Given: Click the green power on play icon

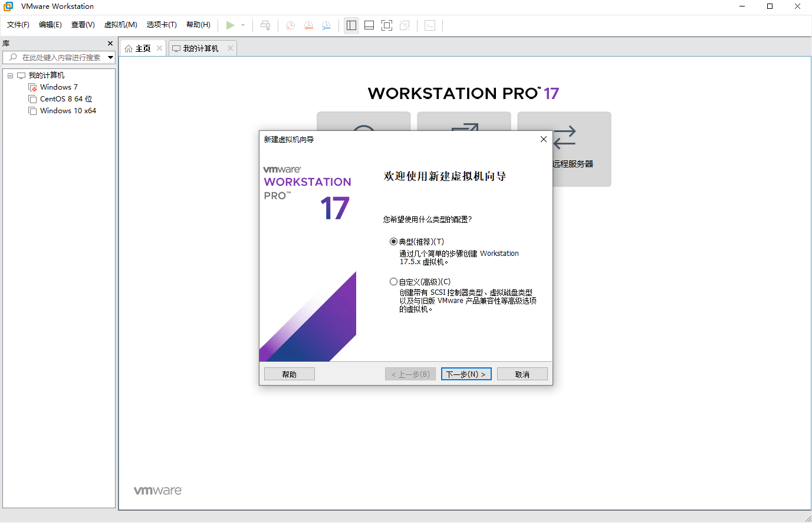Looking at the screenshot, I should tap(230, 25).
